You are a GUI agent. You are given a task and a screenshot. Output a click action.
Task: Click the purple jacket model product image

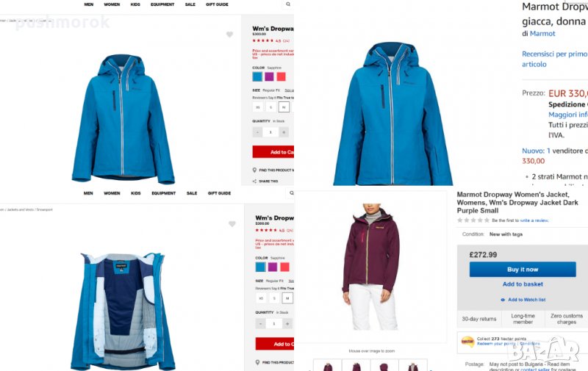371,267
